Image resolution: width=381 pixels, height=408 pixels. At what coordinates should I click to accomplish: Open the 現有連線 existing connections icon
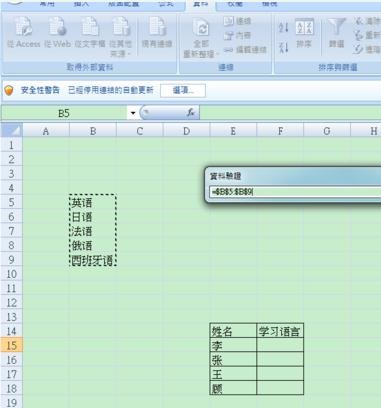tap(157, 32)
